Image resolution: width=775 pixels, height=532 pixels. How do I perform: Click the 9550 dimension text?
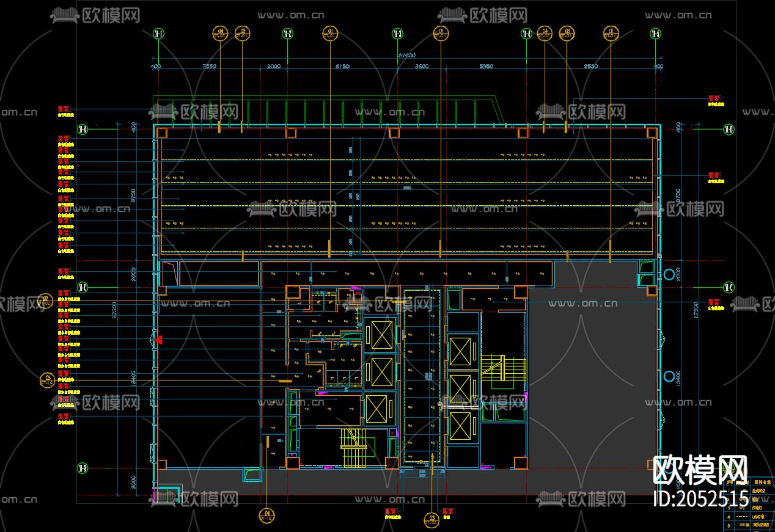(590, 66)
